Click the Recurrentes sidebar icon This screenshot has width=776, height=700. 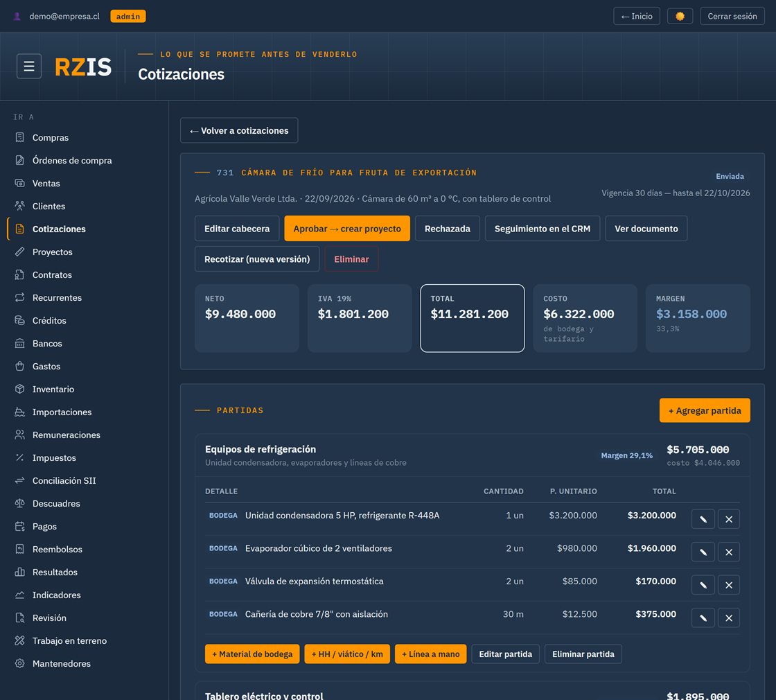[20, 297]
